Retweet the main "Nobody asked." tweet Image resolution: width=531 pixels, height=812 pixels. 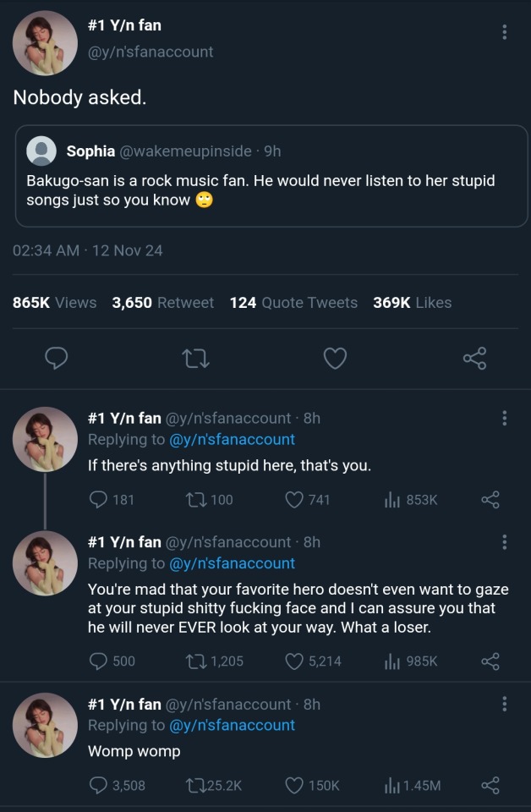point(195,359)
